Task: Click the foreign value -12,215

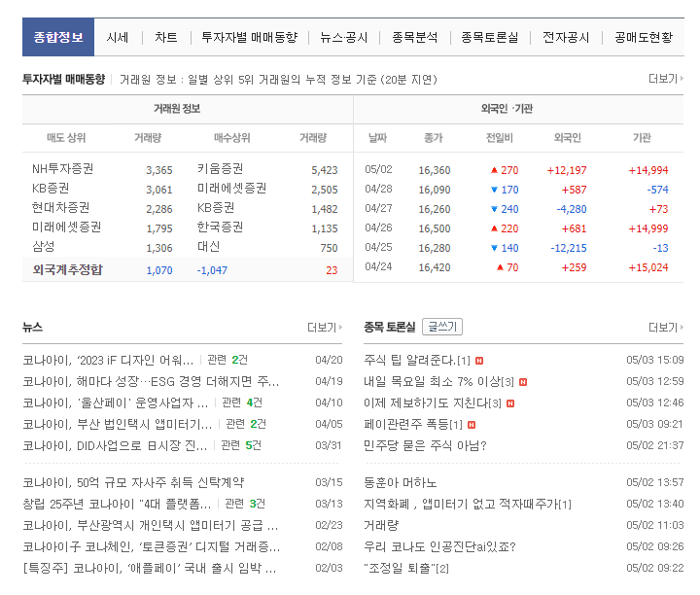Action: coord(569,248)
